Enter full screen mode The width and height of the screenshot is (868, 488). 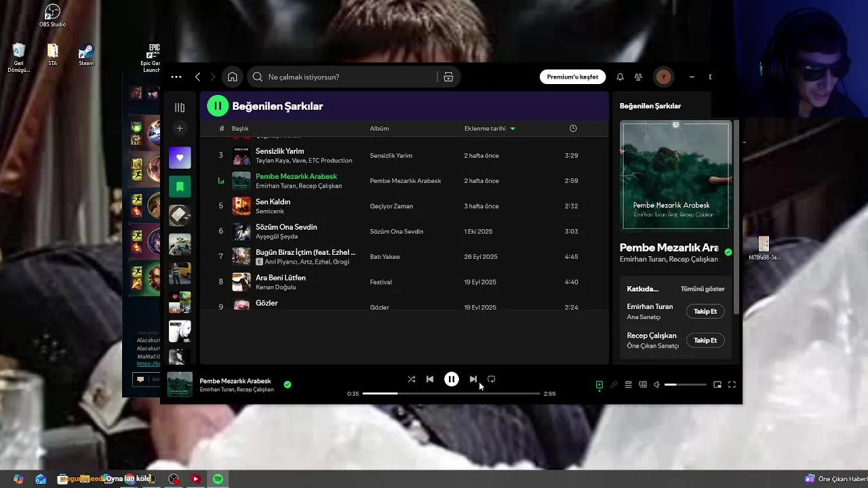point(732,385)
